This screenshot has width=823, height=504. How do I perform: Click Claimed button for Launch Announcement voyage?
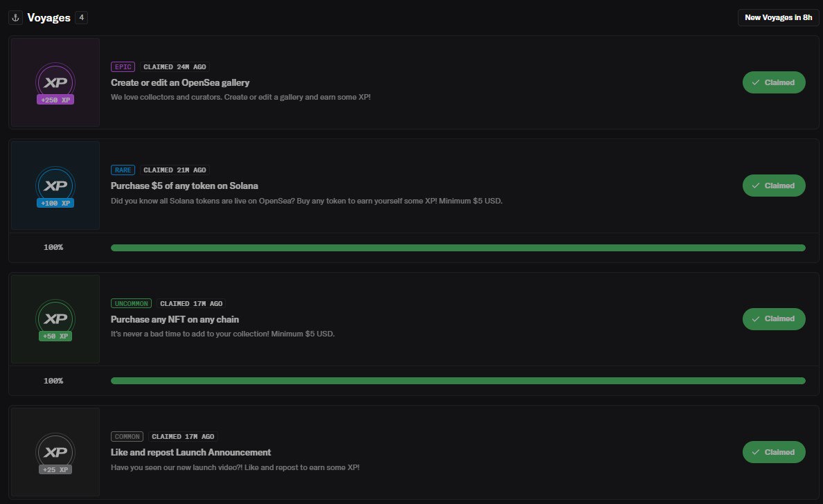(x=774, y=452)
